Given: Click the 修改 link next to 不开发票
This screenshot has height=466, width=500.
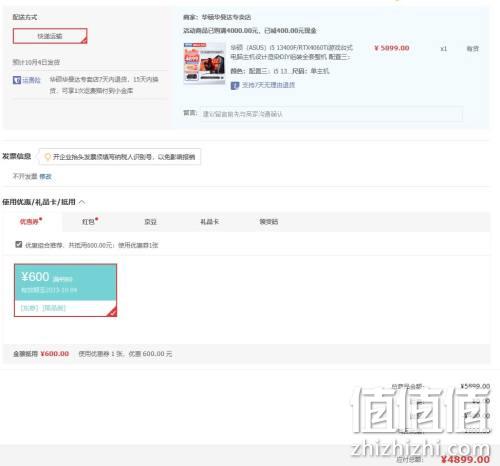Looking at the screenshot, I should point(46,176).
